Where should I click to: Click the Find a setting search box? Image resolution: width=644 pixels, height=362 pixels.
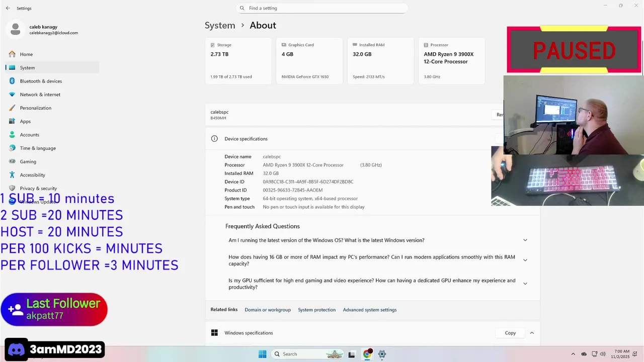(x=322, y=8)
